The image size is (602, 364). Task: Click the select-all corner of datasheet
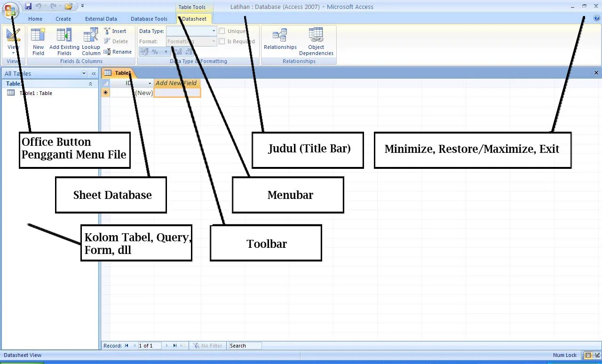pos(105,83)
